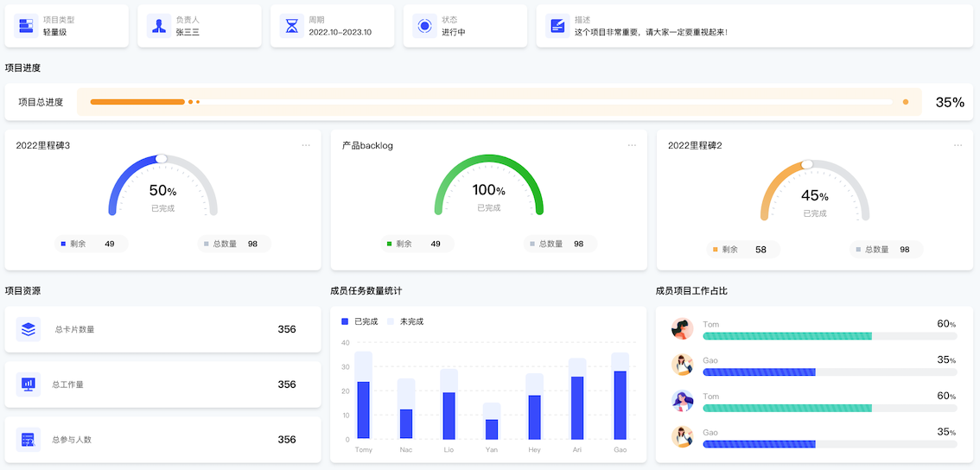Open more options for 2022里程碑2 card
Image resolution: width=980 pixels, height=470 pixels.
pyautogui.click(x=958, y=145)
